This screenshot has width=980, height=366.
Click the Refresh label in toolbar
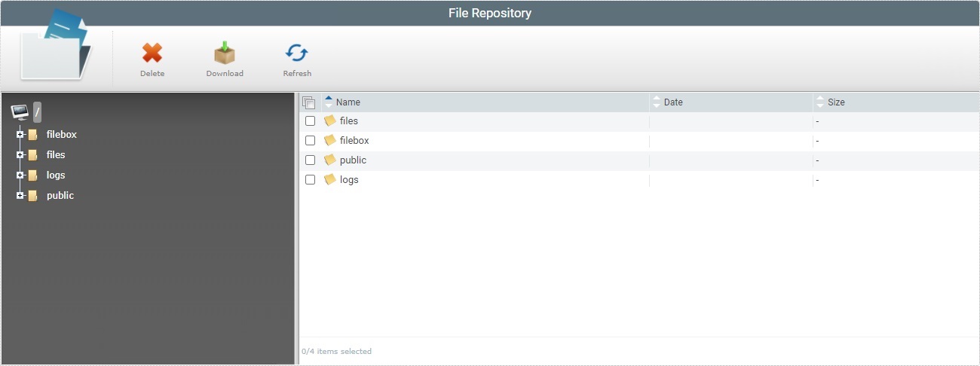click(297, 74)
